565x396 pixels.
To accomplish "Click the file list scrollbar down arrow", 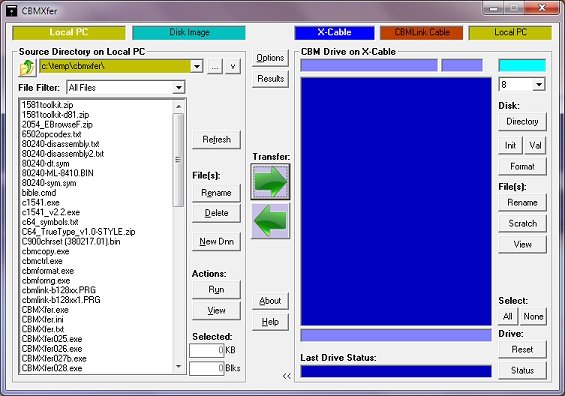I will (178, 367).
